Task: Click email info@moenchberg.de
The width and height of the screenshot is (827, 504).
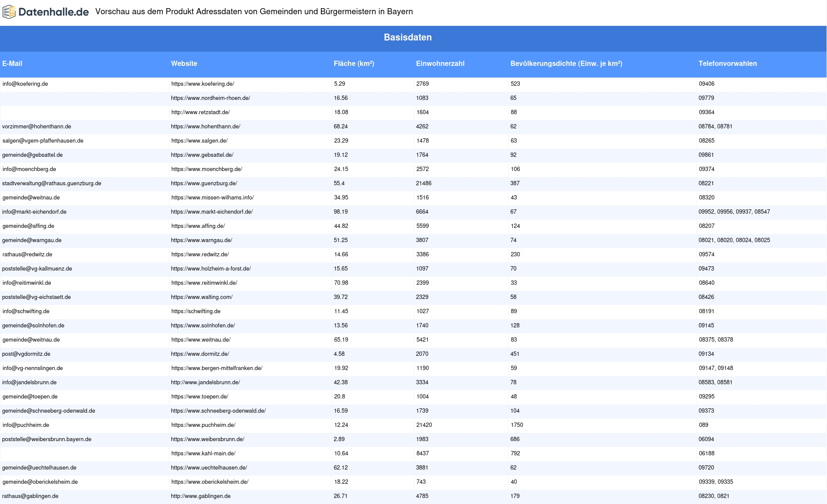Action: click(29, 169)
